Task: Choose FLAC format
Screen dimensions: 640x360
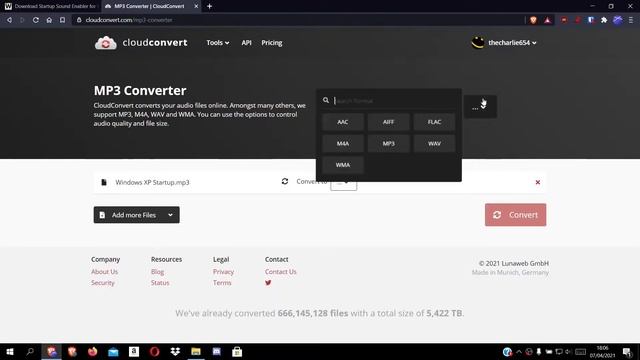Action: pyautogui.click(x=434, y=122)
